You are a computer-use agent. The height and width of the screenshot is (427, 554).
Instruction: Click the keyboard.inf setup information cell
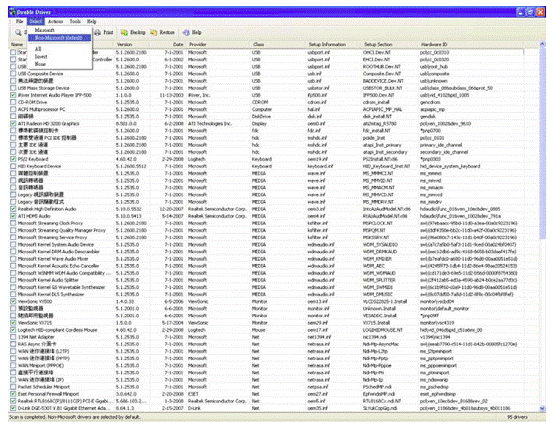[x=320, y=166]
